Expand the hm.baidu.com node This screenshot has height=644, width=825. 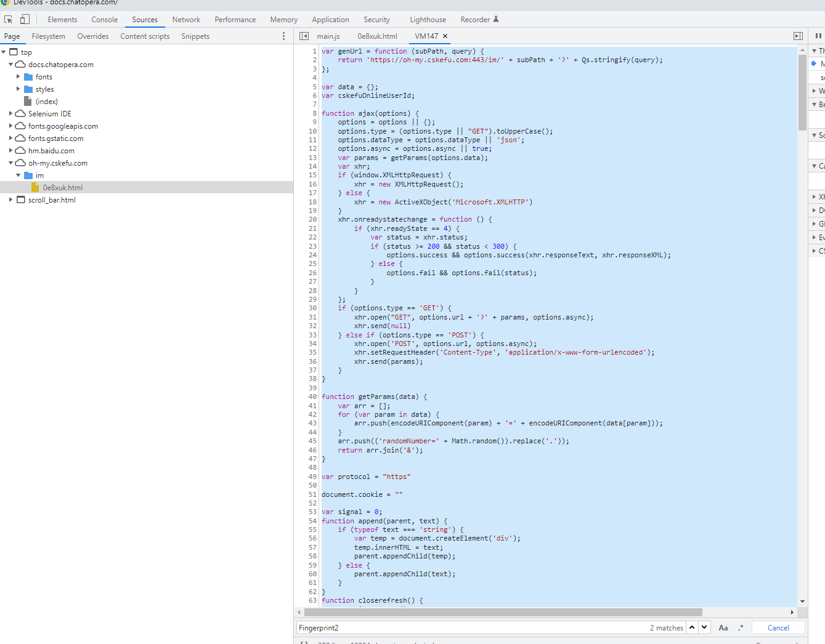[x=11, y=151]
